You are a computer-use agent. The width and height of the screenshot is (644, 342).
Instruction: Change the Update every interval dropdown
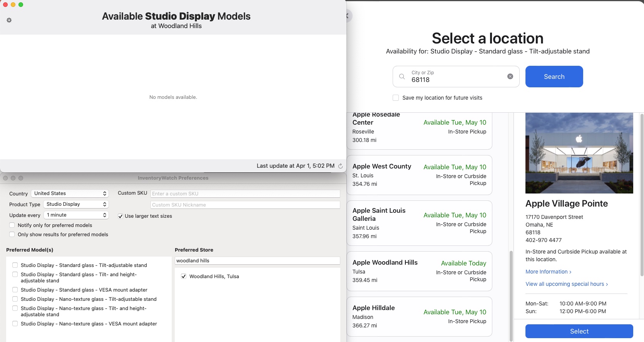pyautogui.click(x=76, y=215)
